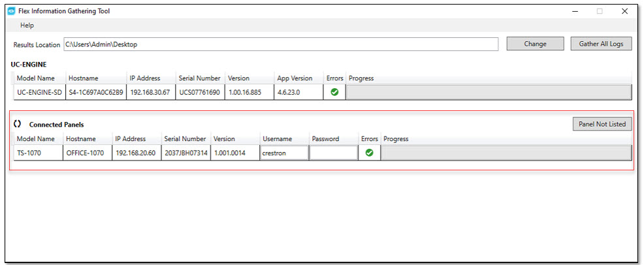Click the empty Password field
644x265 pixels.
coord(333,153)
